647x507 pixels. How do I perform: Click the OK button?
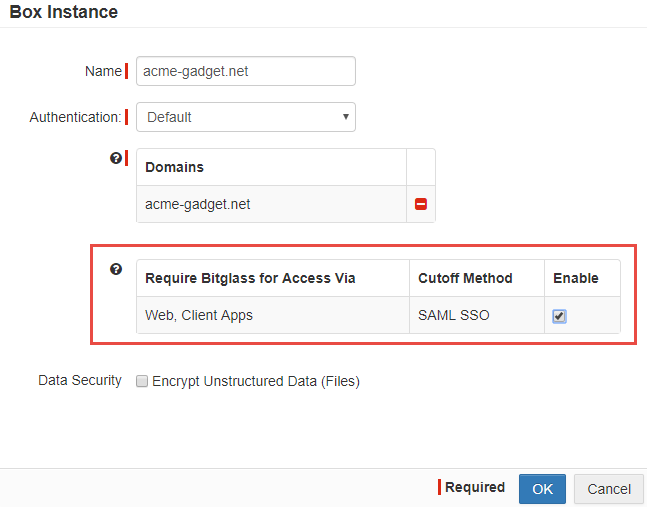pyautogui.click(x=542, y=489)
